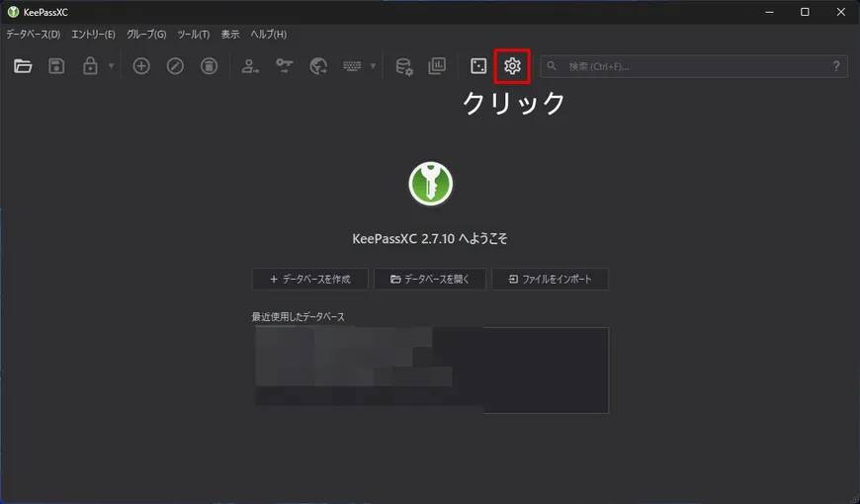Click the Delete Entry trash icon
Image resolution: width=860 pixels, height=504 pixels.
click(x=209, y=66)
